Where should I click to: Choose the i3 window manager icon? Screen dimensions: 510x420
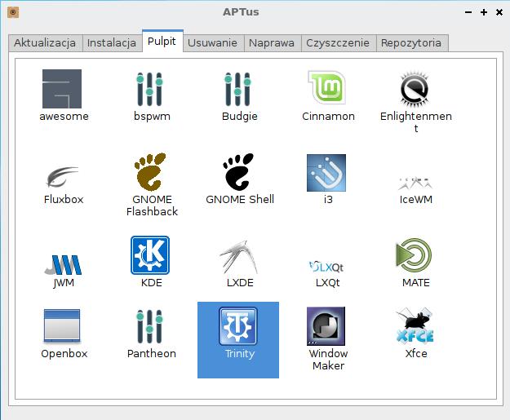326,173
